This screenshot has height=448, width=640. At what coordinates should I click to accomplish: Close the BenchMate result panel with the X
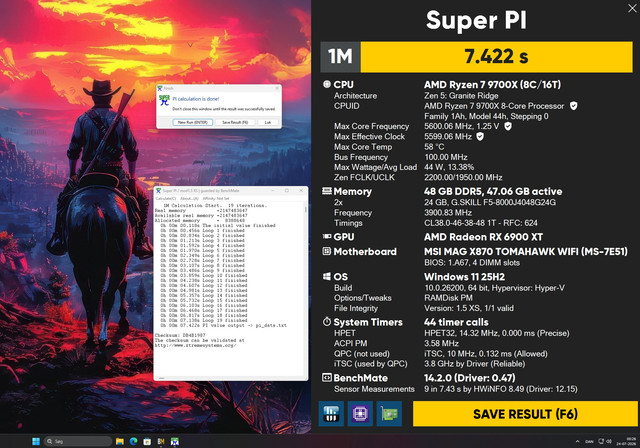pos(632,8)
